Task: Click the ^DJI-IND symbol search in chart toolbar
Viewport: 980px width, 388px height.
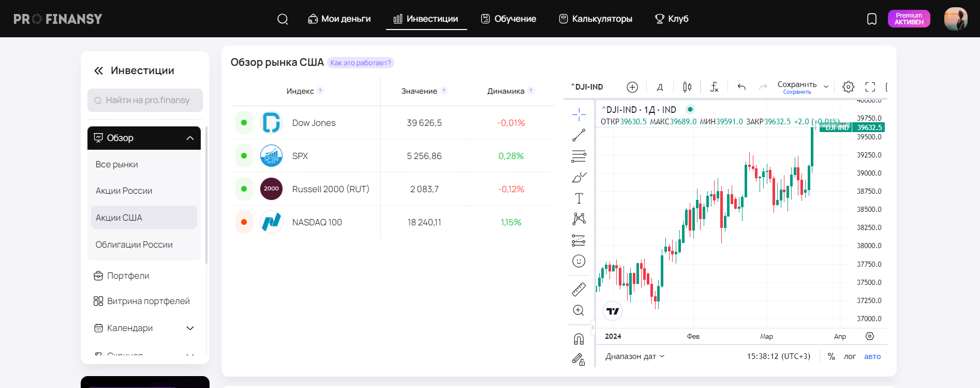Action: (x=587, y=87)
